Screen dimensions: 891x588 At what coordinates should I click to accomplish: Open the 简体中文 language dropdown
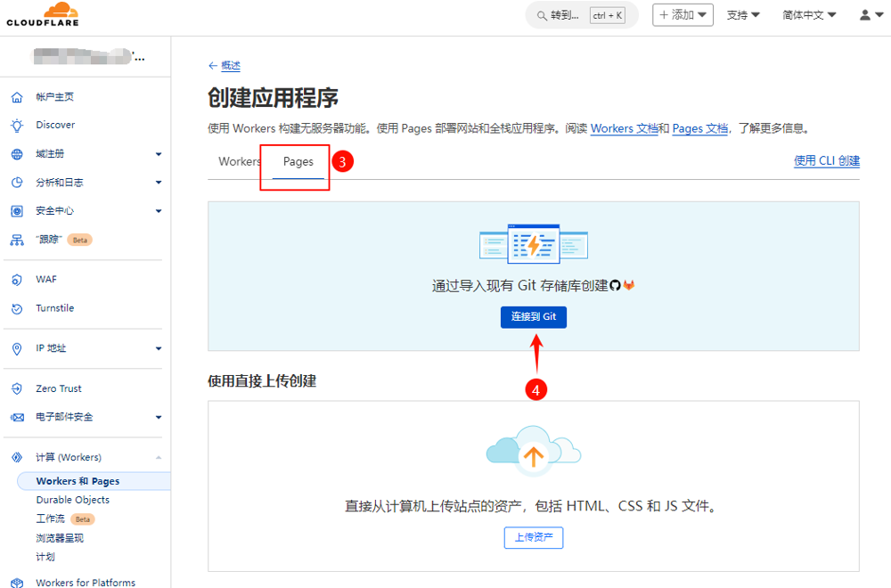[809, 15]
